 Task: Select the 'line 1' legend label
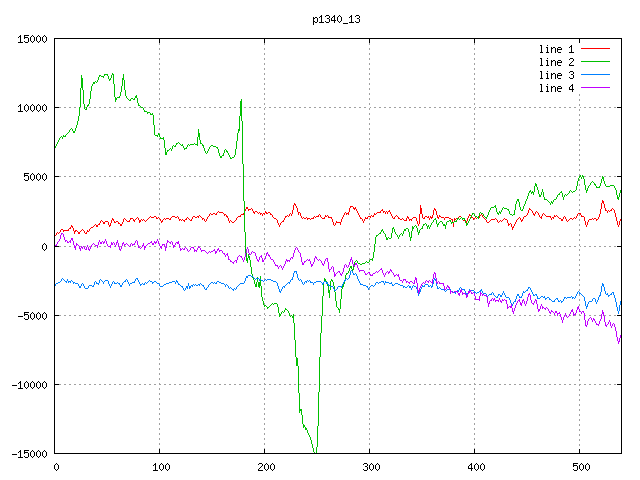pyautogui.click(x=556, y=49)
